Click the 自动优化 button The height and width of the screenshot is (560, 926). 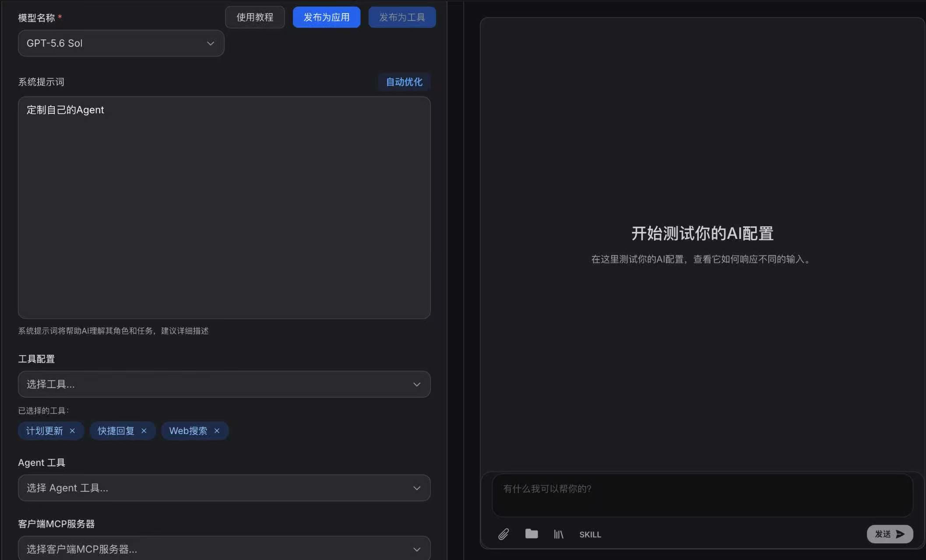[404, 82]
